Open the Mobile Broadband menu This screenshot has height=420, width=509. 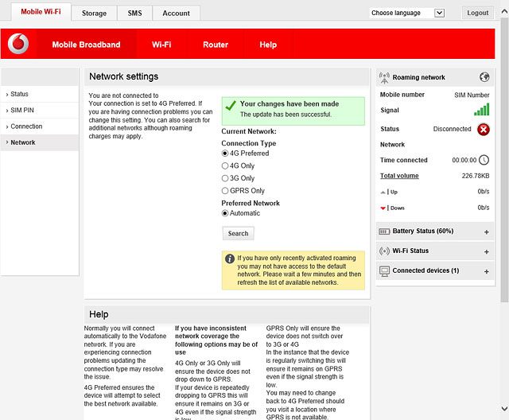click(87, 45)
